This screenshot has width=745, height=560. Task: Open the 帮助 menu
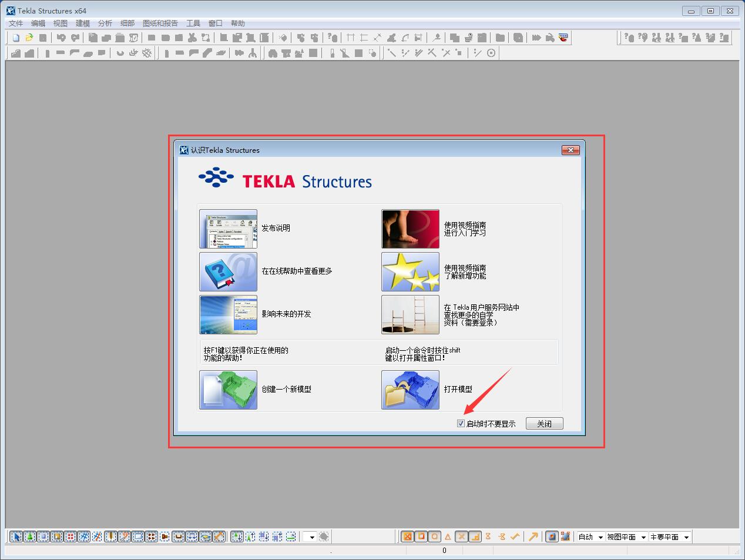pos(238,24)
